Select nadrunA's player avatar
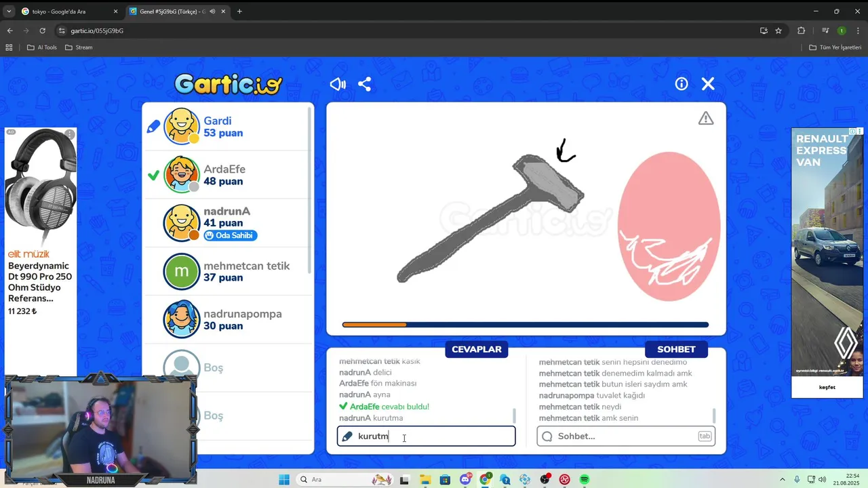The width and height of the screenshot is (868, 488). point(181,223)
